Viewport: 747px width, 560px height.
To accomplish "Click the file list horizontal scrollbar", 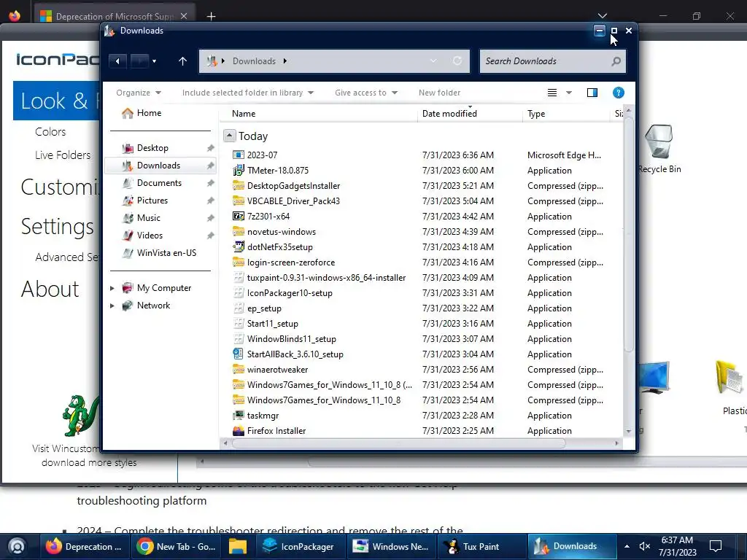I will 399,443.
